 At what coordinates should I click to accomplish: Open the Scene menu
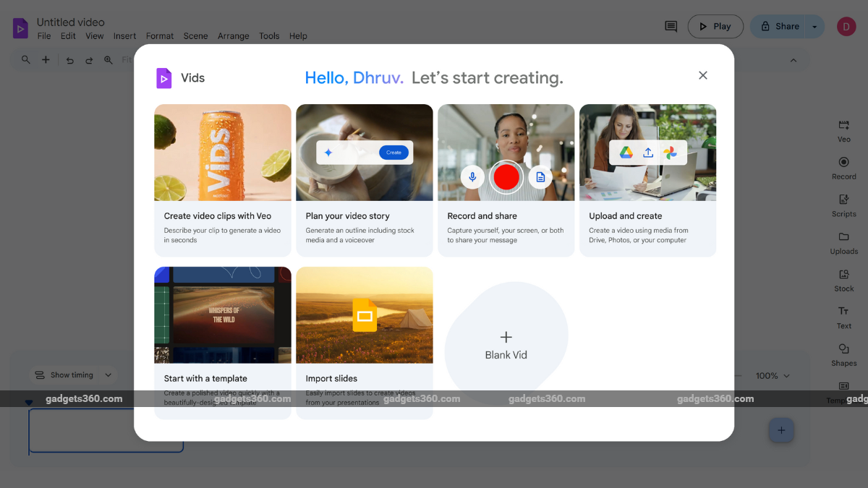[x=195, y=36]
